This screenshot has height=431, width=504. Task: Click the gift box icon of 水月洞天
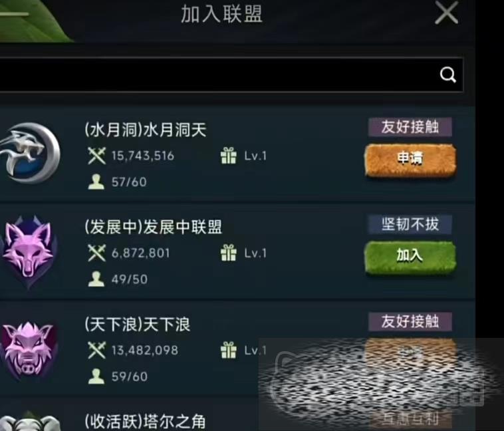[229, 156]
